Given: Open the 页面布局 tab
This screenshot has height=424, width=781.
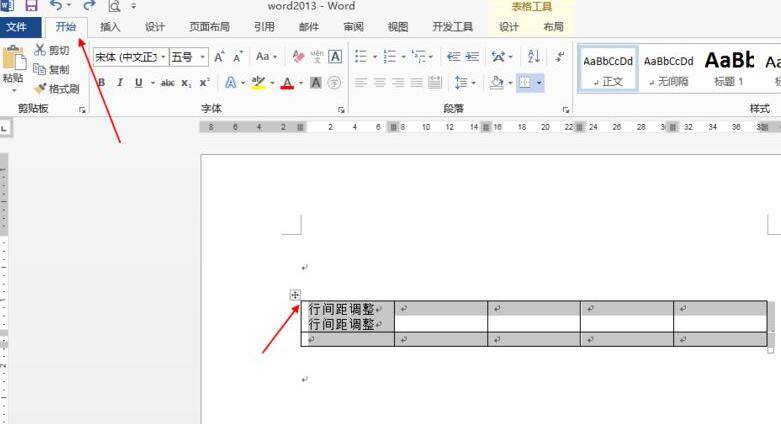Looking at the screenshot, I should [x=209, y=27].
